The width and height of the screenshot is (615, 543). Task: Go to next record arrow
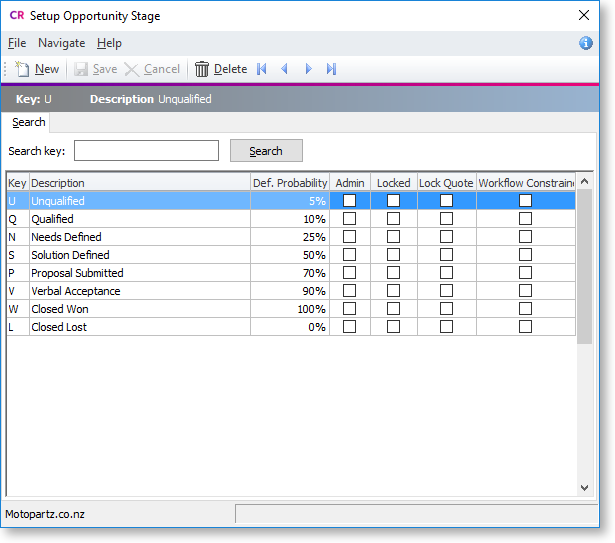pos(308,69)
